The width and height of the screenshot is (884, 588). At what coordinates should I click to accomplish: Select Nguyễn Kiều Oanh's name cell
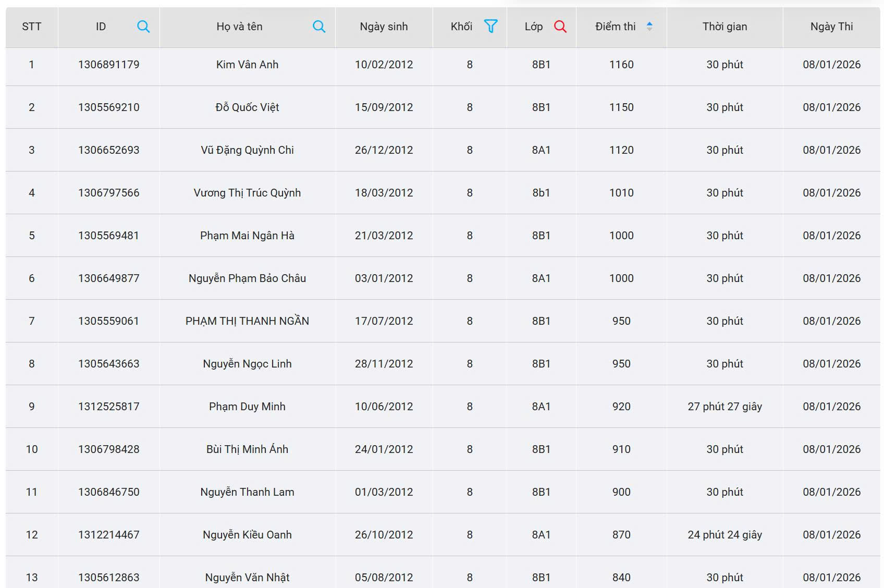[x=247, y=535]
